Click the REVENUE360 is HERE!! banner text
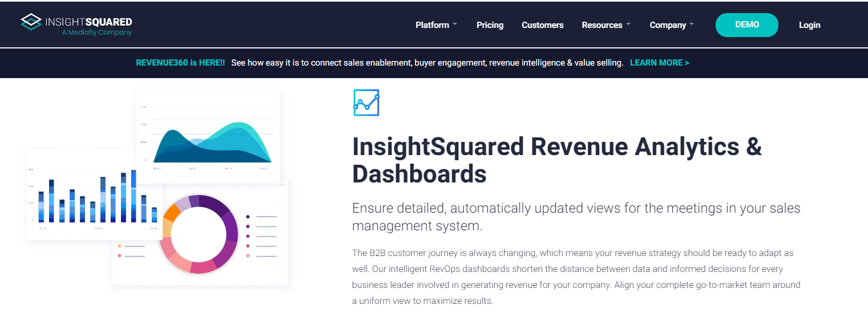 [180, 63]
